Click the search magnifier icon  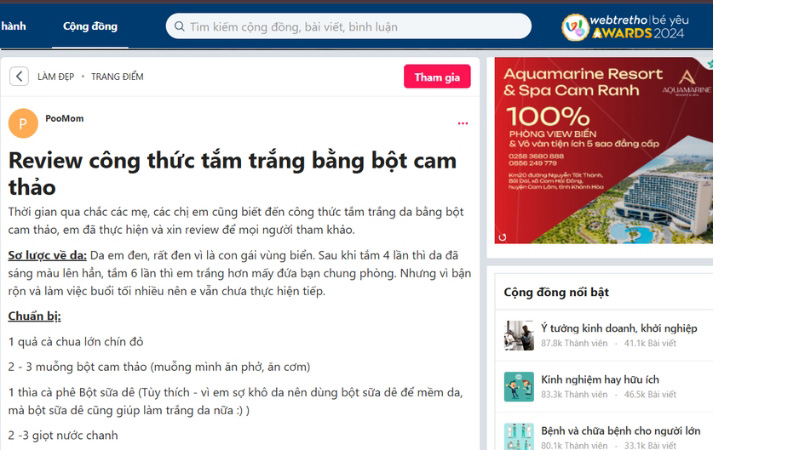click(179, 27)
